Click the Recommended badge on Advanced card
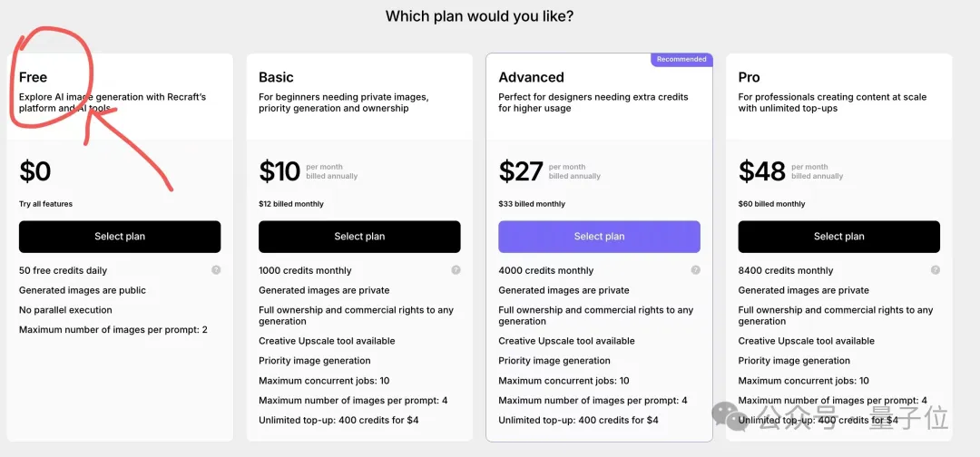This screenshot has height=457, width=980. [x=681, y=59]
